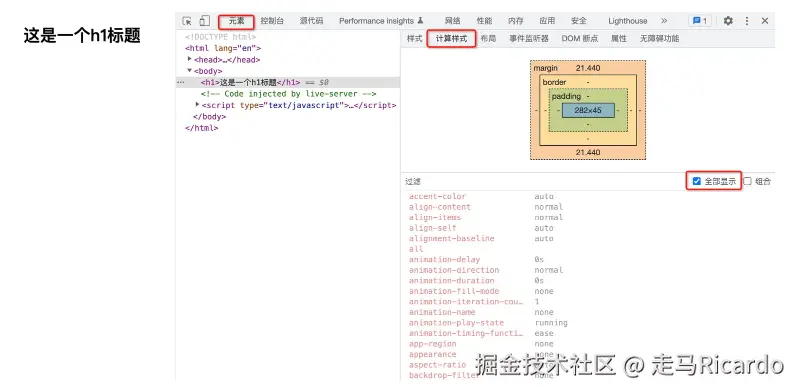Click the appearance property

[433, 354]
